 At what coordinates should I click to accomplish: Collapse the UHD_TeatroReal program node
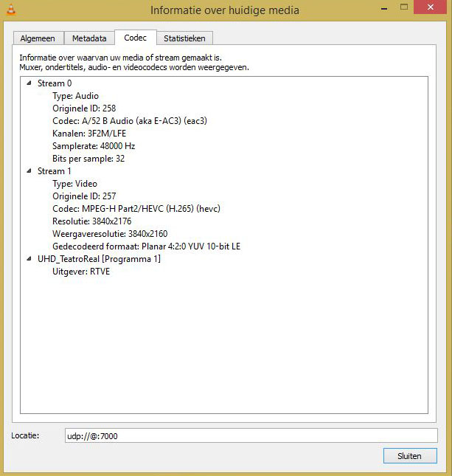[29, 258]
